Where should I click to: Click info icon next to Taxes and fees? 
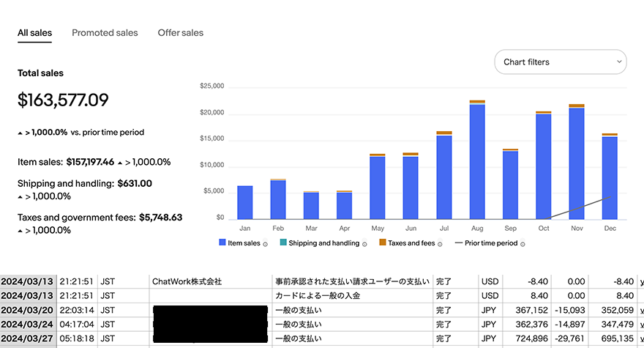click(x=439, y=244)
